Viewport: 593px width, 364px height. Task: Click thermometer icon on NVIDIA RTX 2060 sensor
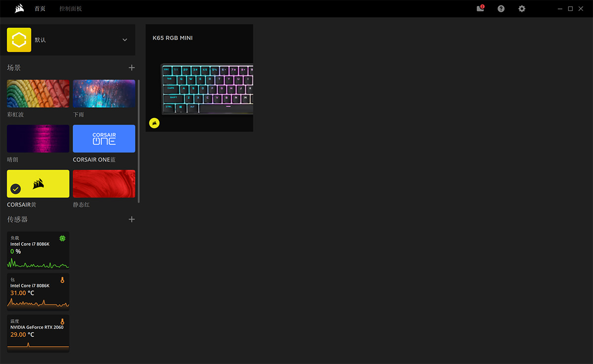62,321
